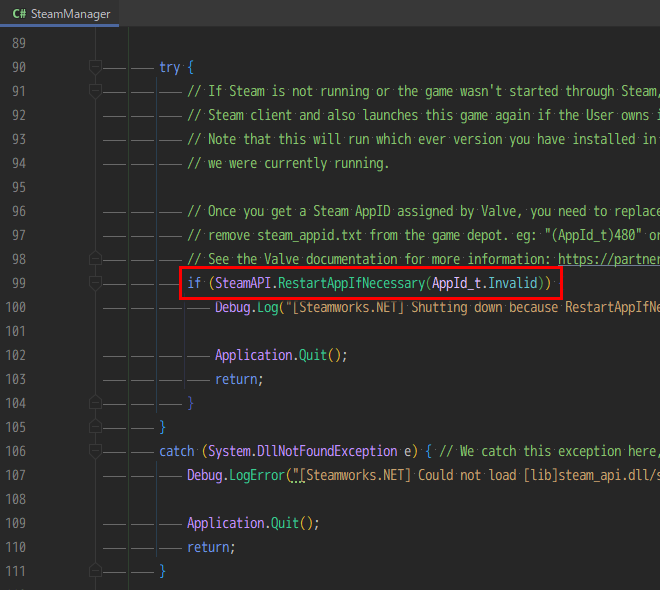This screenshot has width=660, height=590.
Task: Click the '[Steamworks.NET] Shutting down' string
Action: click(473, 307)
